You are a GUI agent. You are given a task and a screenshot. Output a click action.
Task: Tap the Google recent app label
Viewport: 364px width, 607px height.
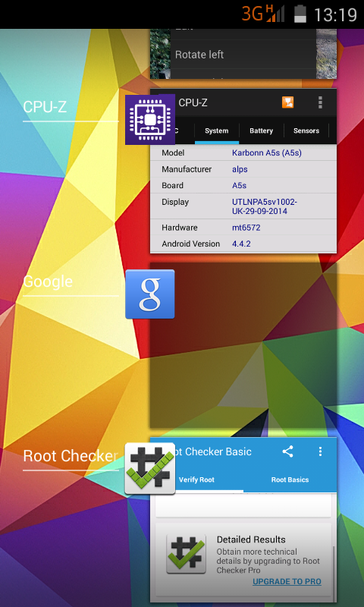click(x=48, y=281)
